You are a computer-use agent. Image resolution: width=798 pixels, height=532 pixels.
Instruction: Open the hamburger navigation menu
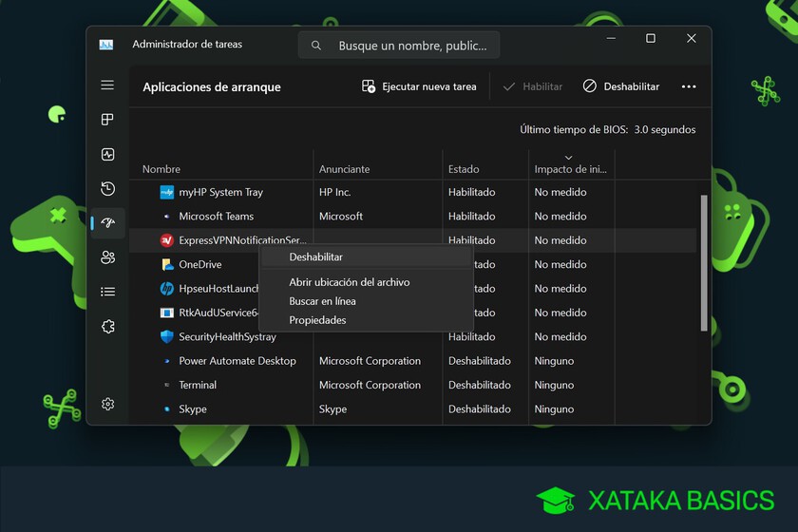pyautogui.click(x=107, y=85)
